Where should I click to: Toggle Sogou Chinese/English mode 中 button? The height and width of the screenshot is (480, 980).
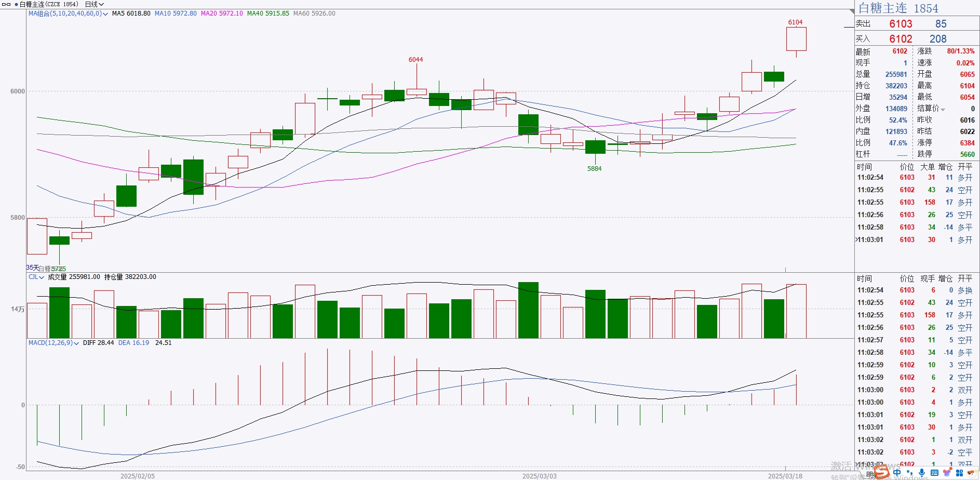tap(897, 473)
